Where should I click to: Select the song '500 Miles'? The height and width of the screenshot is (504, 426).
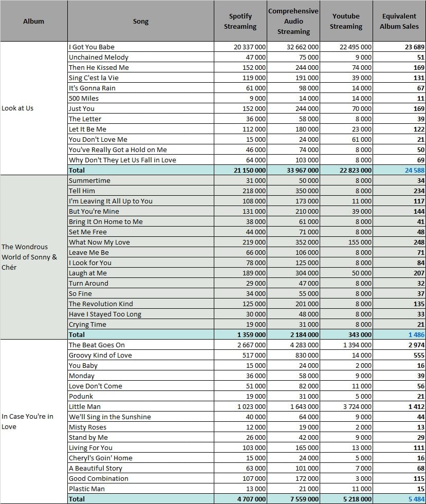pos(84,98)
